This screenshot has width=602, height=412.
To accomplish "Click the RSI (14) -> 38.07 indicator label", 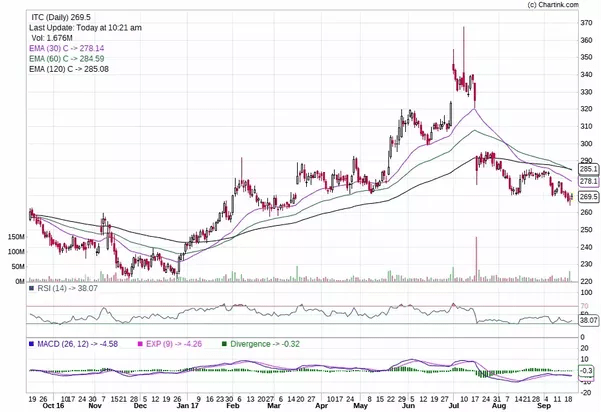I will click(x=67, y=288).
